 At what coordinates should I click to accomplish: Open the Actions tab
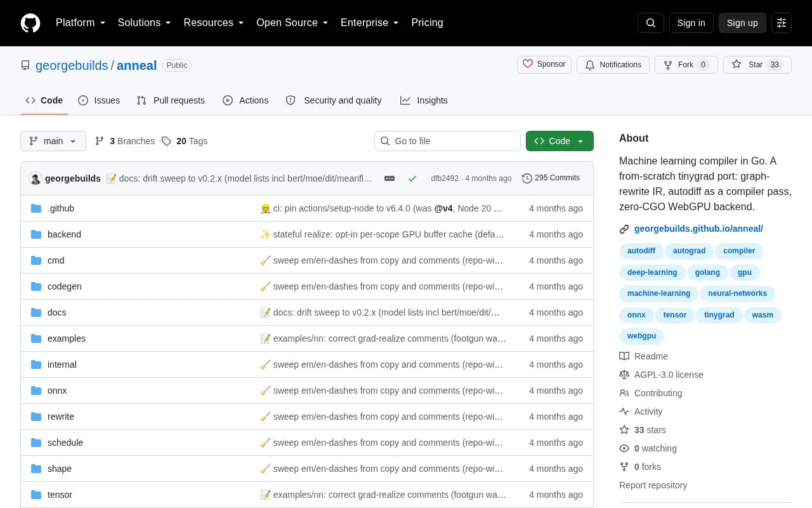[246, 100]
